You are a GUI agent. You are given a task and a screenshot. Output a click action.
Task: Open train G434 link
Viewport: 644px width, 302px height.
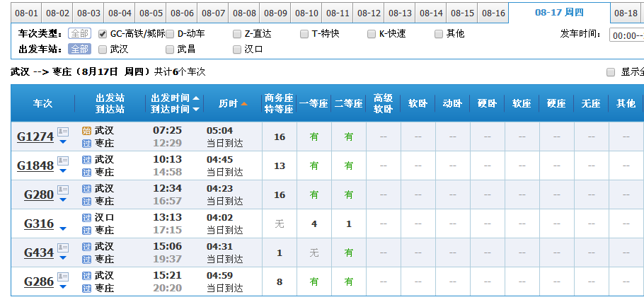(39, 252)
